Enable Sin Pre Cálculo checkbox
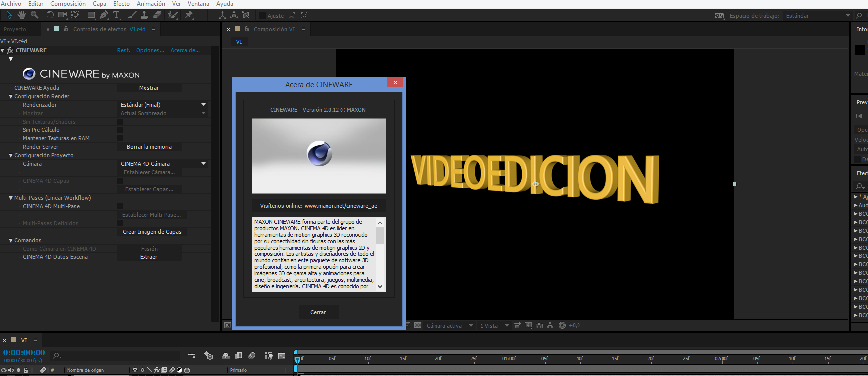The width and height of the screenshot is (868, 376). pyautogui.click(x=120, y=130)
